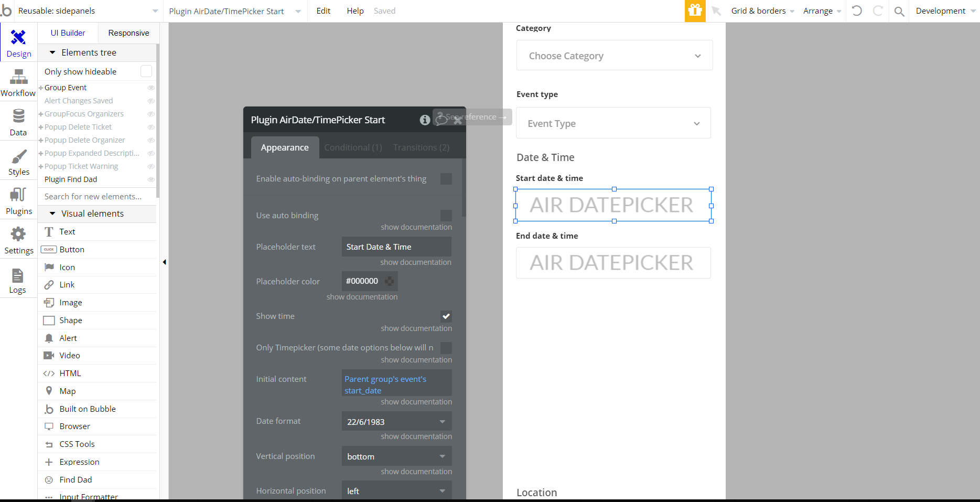Enable the Only show hideable checkbox
Viewport: 980px width, 502px height.
(x=146, y=71)
